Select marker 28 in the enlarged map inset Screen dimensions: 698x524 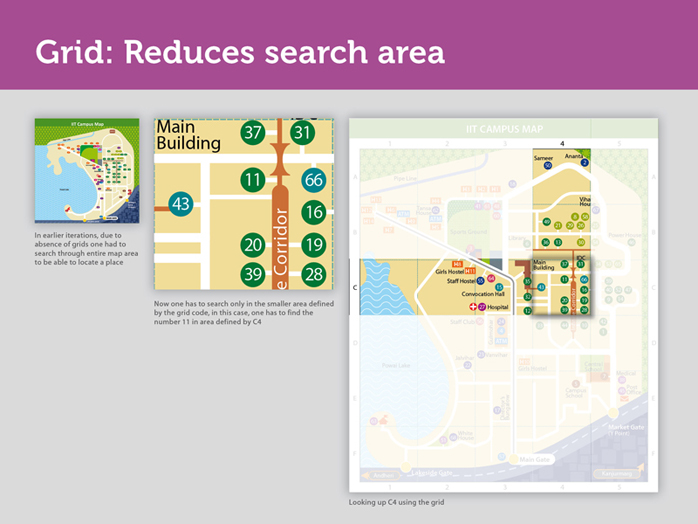pyautogui.click(x=314, y=275)
